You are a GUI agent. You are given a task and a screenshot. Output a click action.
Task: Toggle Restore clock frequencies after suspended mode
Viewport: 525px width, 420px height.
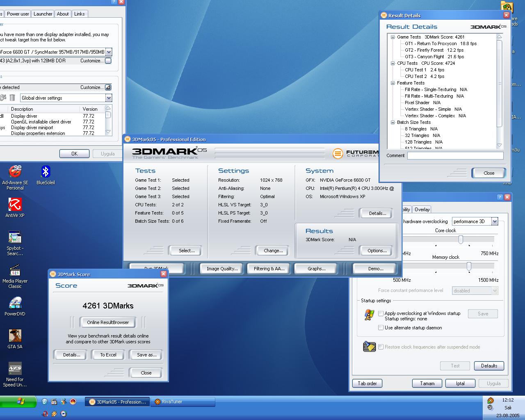pos(381,347)
